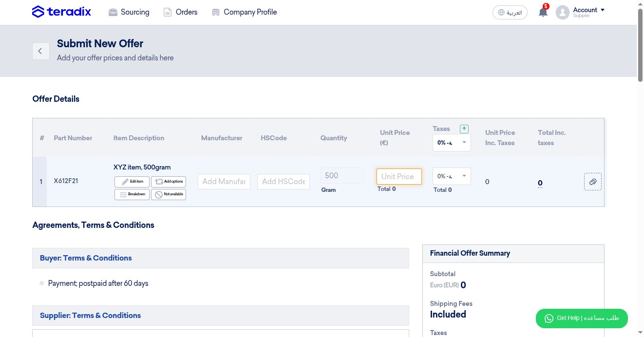Image resolution: width=644 pixels, height=337 pixels.
Task: Open the Orders menu
Action: tap(181, 12)
